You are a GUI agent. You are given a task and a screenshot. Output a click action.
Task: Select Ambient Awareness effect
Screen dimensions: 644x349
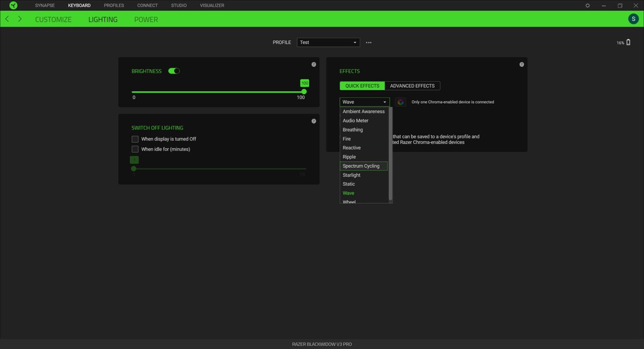[364, 112]
